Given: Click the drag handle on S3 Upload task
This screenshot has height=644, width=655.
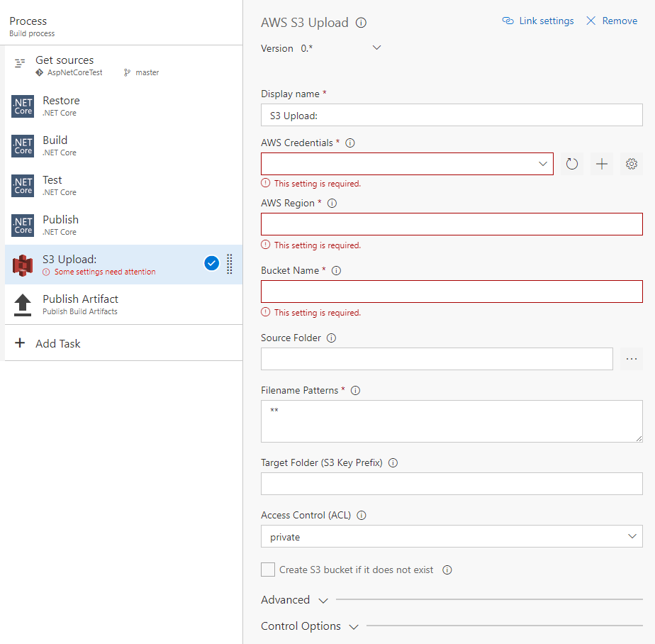Looking at the screenshot, I should [230, 264].
